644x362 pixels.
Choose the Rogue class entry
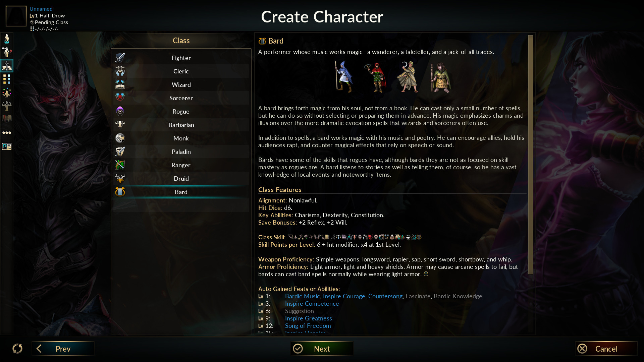point(181,111)
